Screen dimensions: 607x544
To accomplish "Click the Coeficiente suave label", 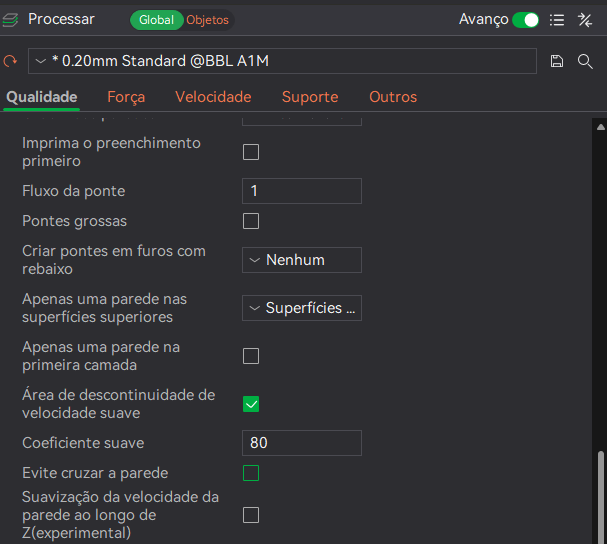I will pos(83,443).
